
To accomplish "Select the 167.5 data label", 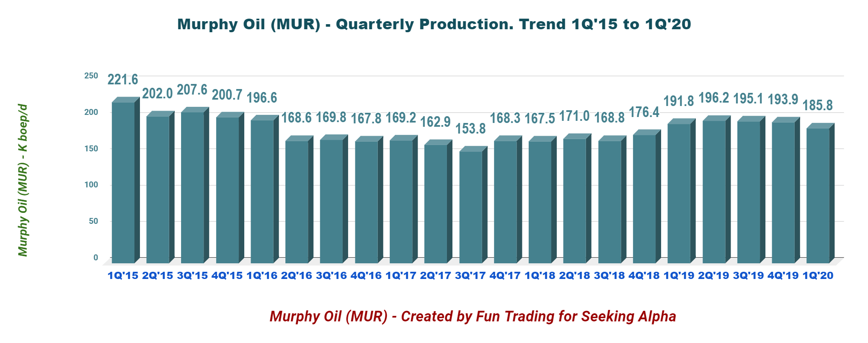I will [540, 118].
